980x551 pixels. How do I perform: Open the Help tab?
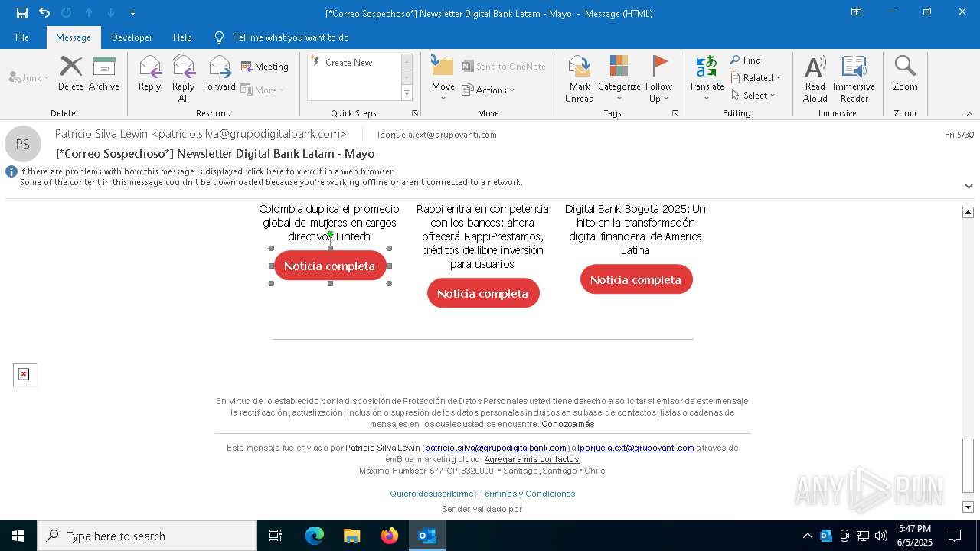pos(182,37)
